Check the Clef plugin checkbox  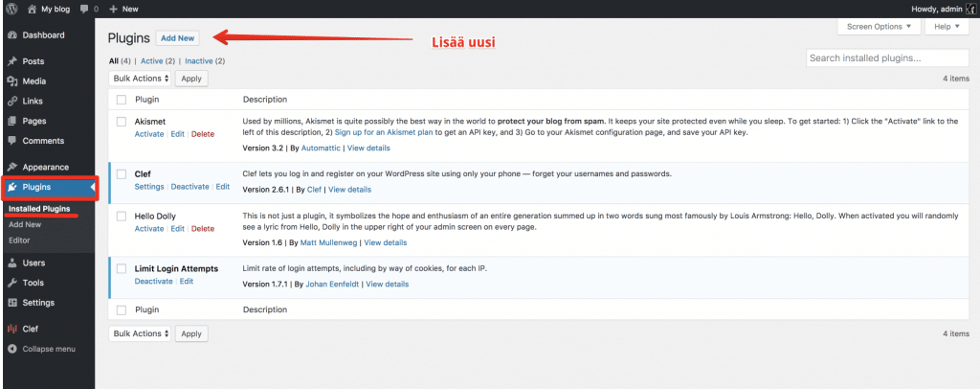tap(122, 174)
